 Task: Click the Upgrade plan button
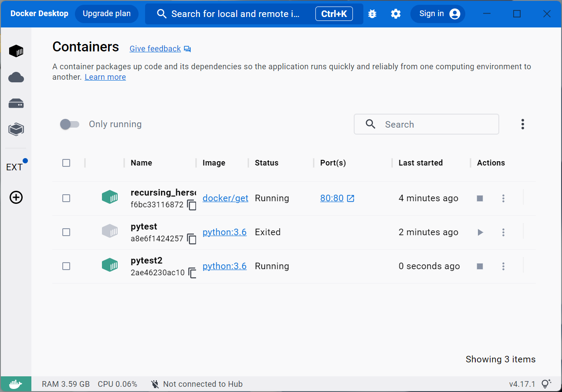pos(107,14)
